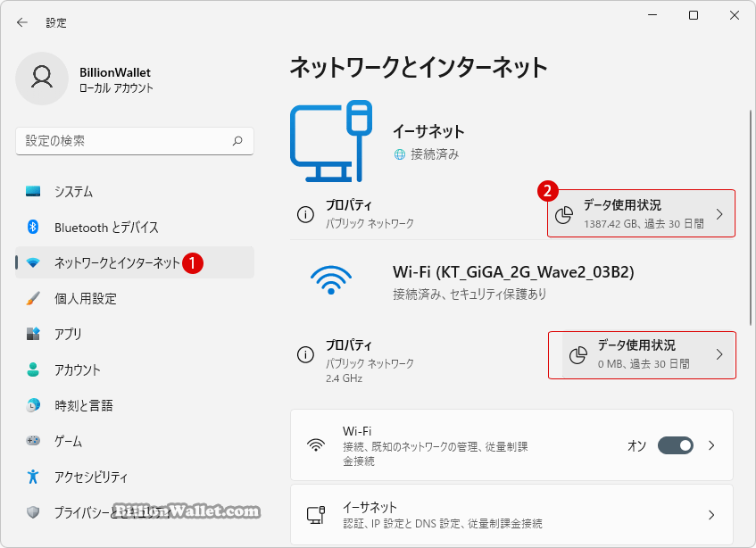Click the Wi-Fi KT_GiGA_2G_Wave2_03B2 name
The width and height of the screenshot is (756, 548).
513,272
